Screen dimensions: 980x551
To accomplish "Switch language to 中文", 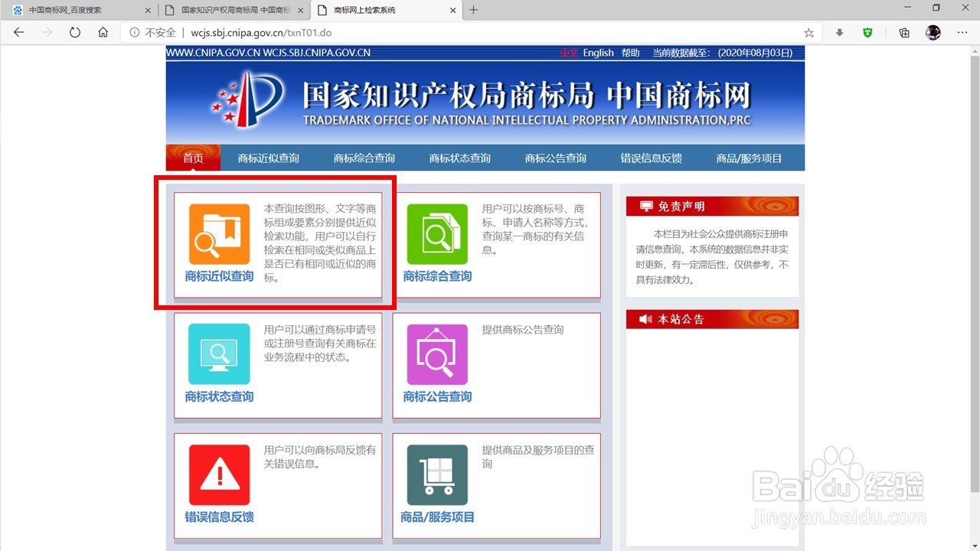I will 569,53.
